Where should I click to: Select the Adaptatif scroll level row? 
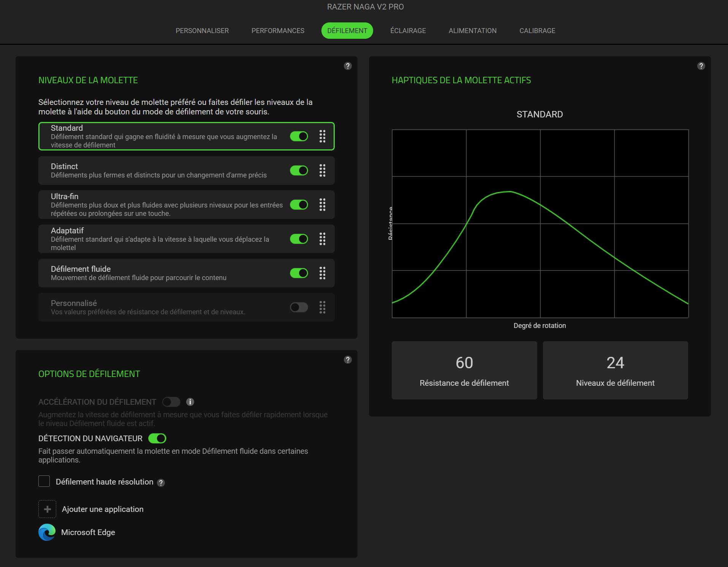pos(187,239)
